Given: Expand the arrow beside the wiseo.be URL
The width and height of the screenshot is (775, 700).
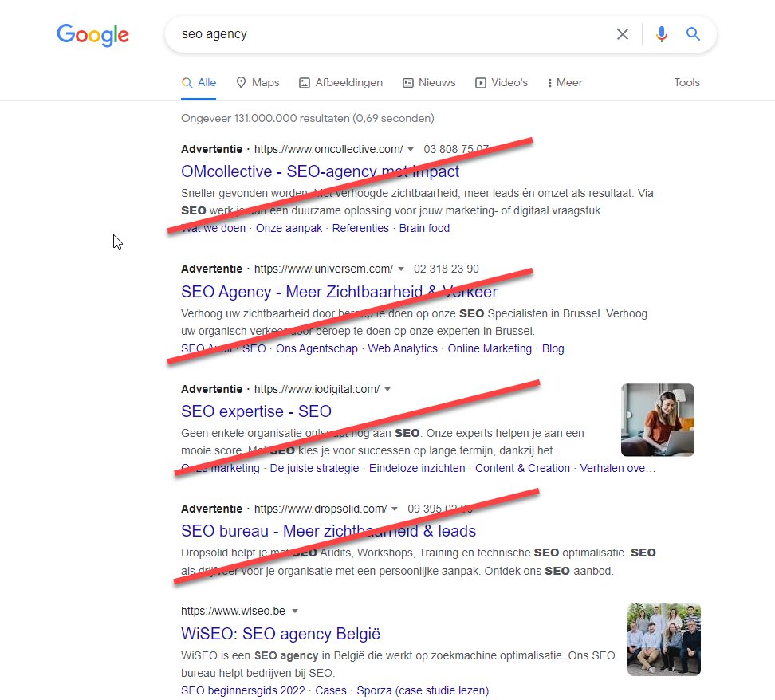Looking at the screenshot, I should [295, 610].
